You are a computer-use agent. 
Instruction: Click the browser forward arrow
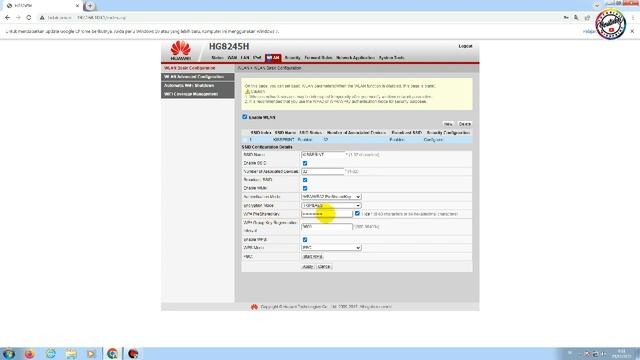click(18, 18)
